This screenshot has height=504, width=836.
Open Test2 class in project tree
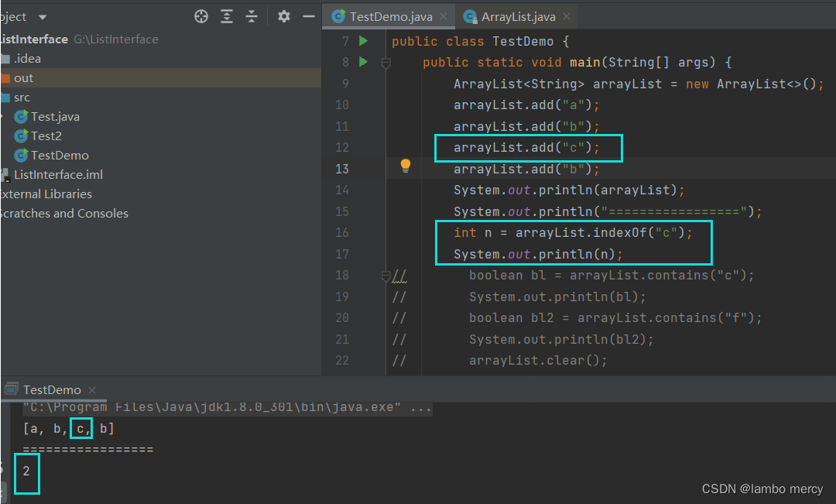(46, 136)
